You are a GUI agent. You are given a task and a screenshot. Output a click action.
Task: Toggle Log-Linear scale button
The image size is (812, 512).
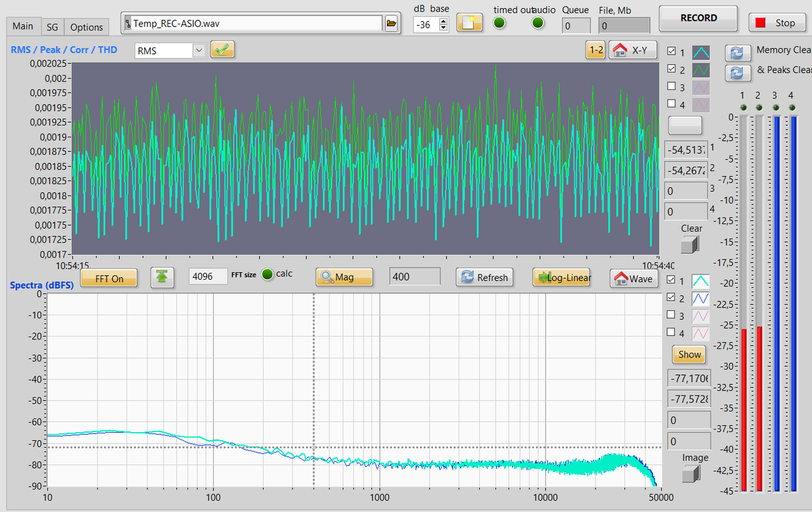(562, 277)
